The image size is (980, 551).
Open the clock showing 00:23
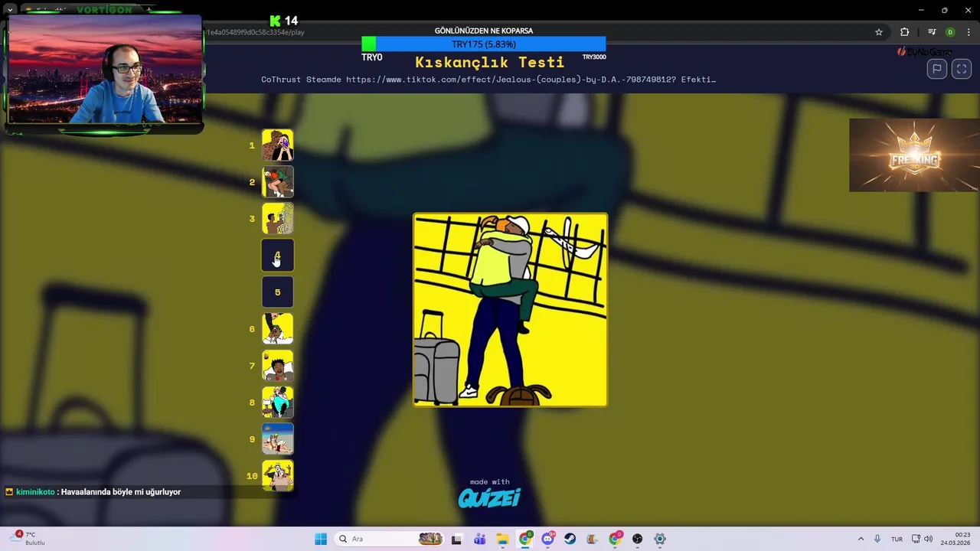956,539
